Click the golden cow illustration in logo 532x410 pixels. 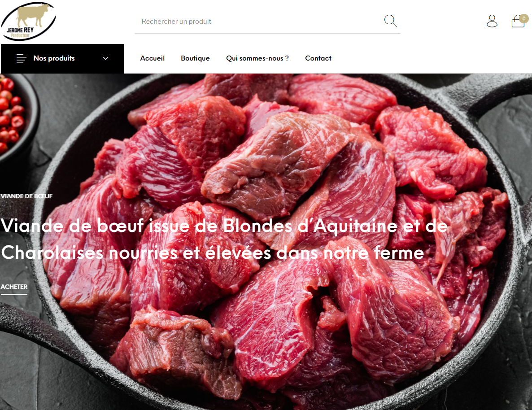click(33, 14)
